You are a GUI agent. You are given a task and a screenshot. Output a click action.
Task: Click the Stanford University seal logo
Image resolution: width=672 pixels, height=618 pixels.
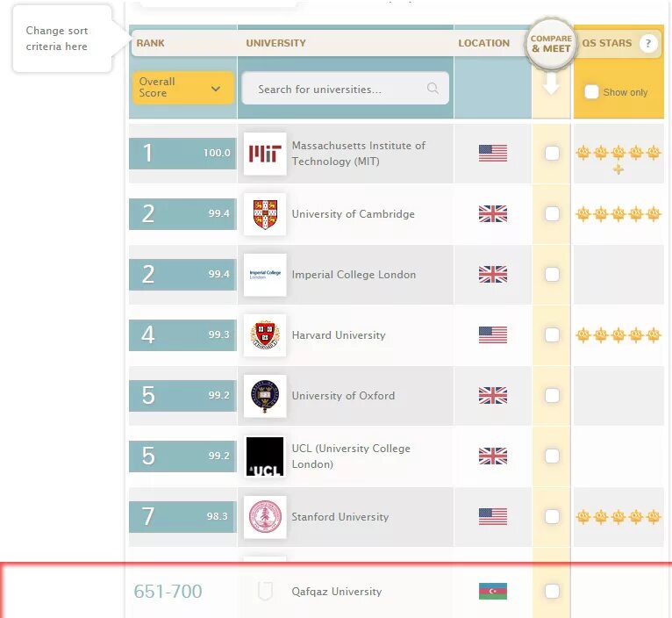[x=265, y=517]
